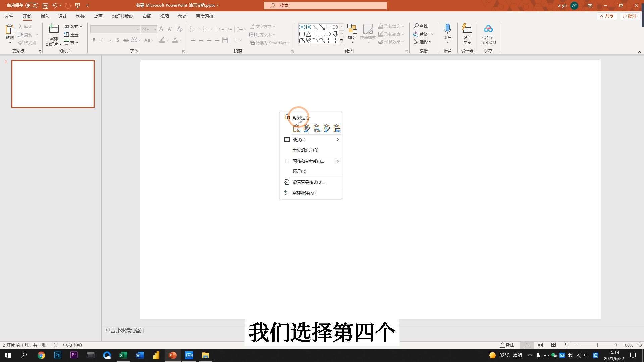
Task: Click the zoom slider in the status bar
Action: click(x=597, y=345)
